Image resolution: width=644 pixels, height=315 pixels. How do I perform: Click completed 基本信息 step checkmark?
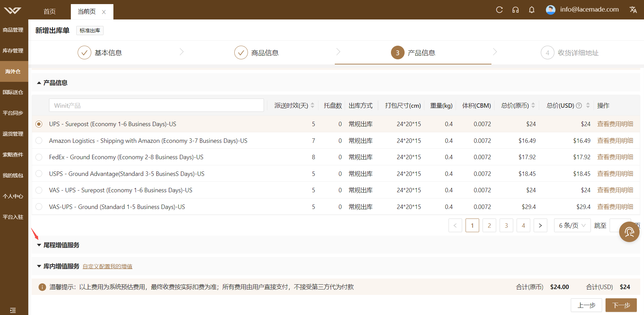click(84, 52)
